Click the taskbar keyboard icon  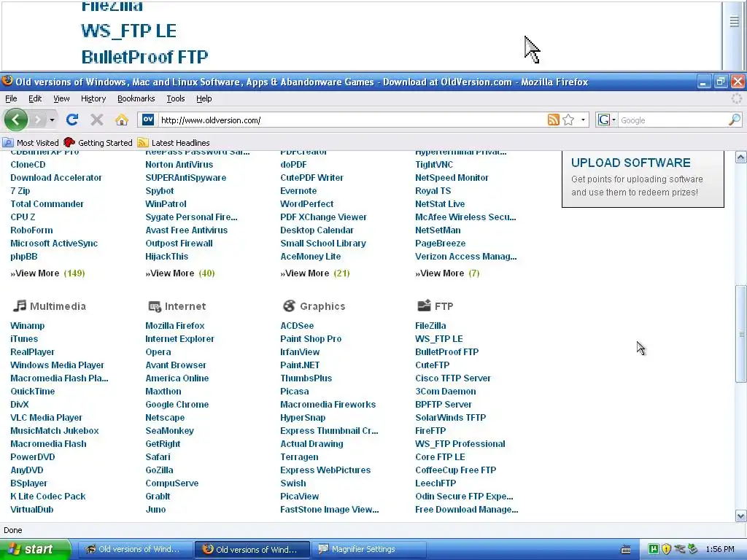pyautogui.click(x=626, y=550)
